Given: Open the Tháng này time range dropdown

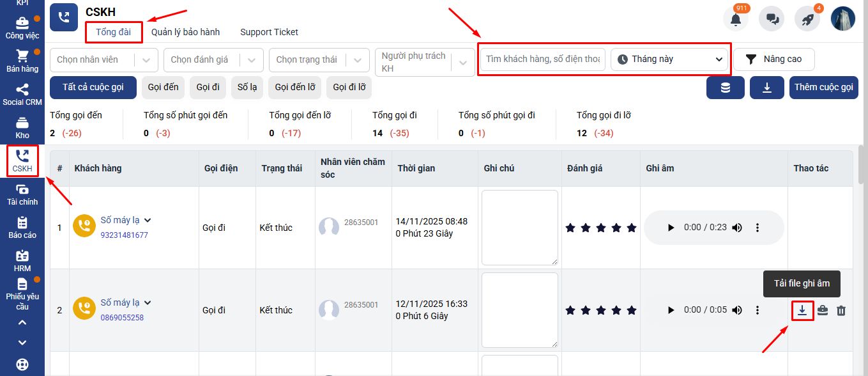Looking at the screenshot, I should 669,59.
